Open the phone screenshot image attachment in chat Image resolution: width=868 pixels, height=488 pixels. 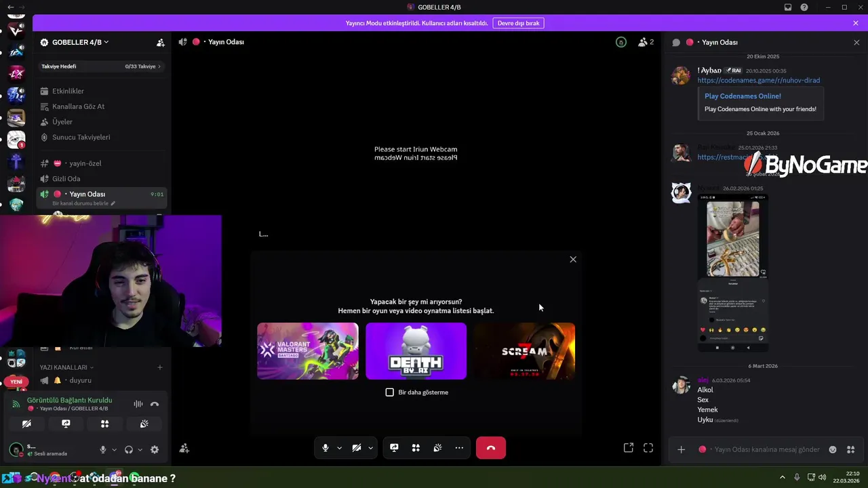coord(733,273)
